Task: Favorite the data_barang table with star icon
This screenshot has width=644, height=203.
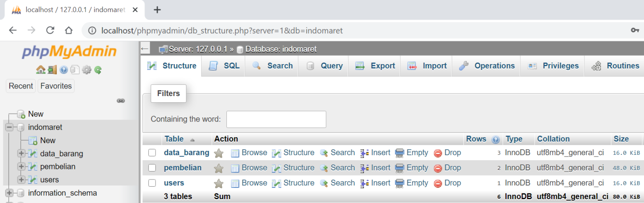Action: coord(218,153)
